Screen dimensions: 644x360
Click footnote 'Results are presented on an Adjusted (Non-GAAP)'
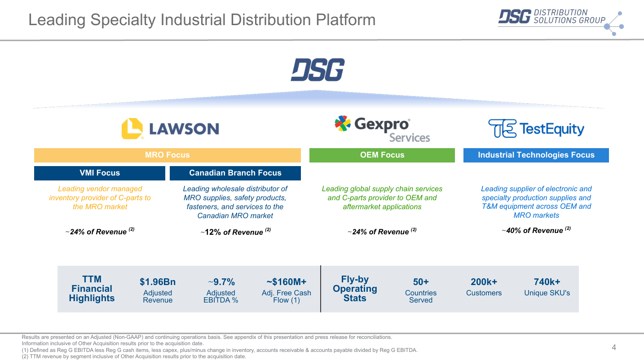tap(207, 337)
